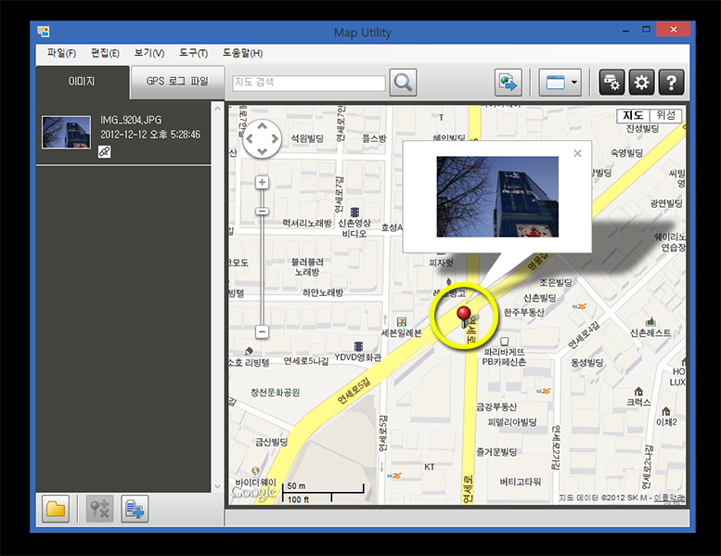Click the link icon under IMG_9204.JPG
The height and width of the screenshot is (556, 721).
(105, 151)
